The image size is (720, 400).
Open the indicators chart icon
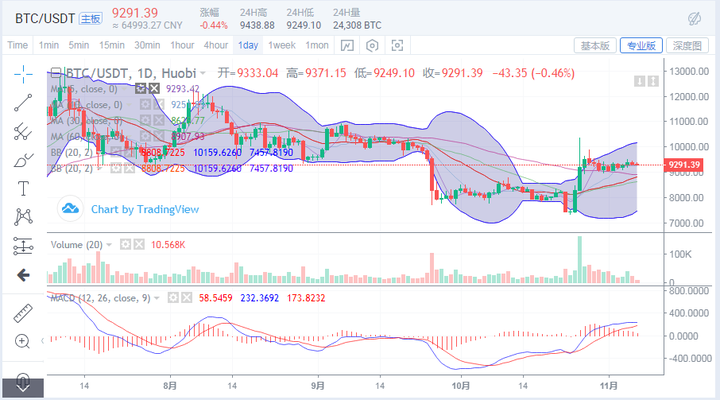pyautogui.click(x=347, y=45)
